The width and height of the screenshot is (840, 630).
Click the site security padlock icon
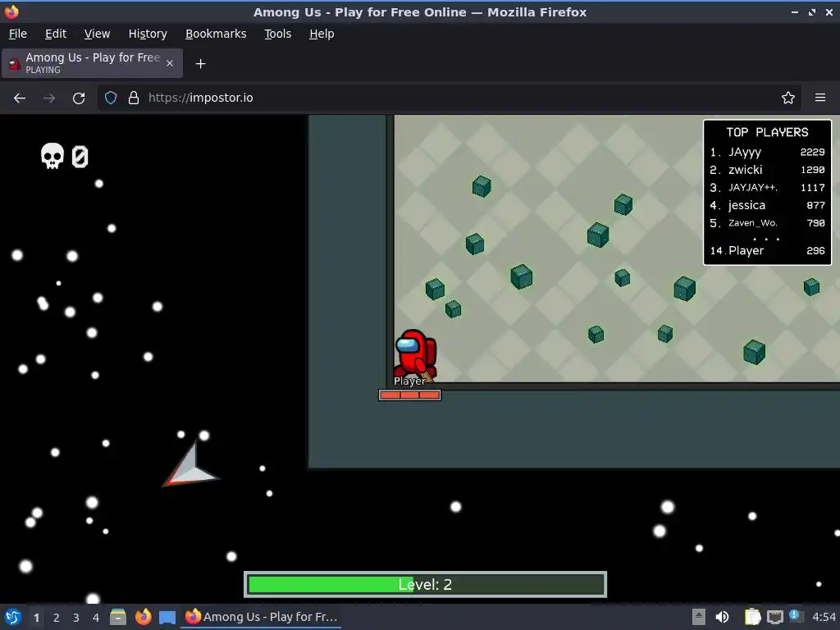point(134,98)
